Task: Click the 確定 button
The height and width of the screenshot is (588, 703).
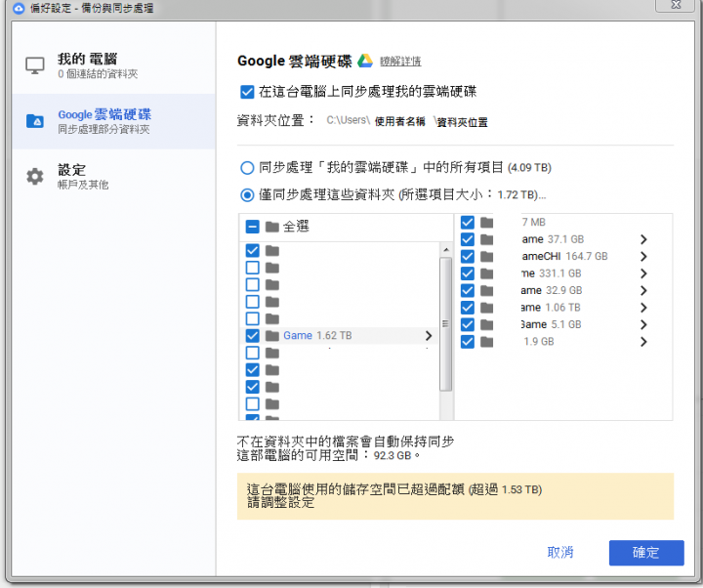Action: click(x=646, y=553)
